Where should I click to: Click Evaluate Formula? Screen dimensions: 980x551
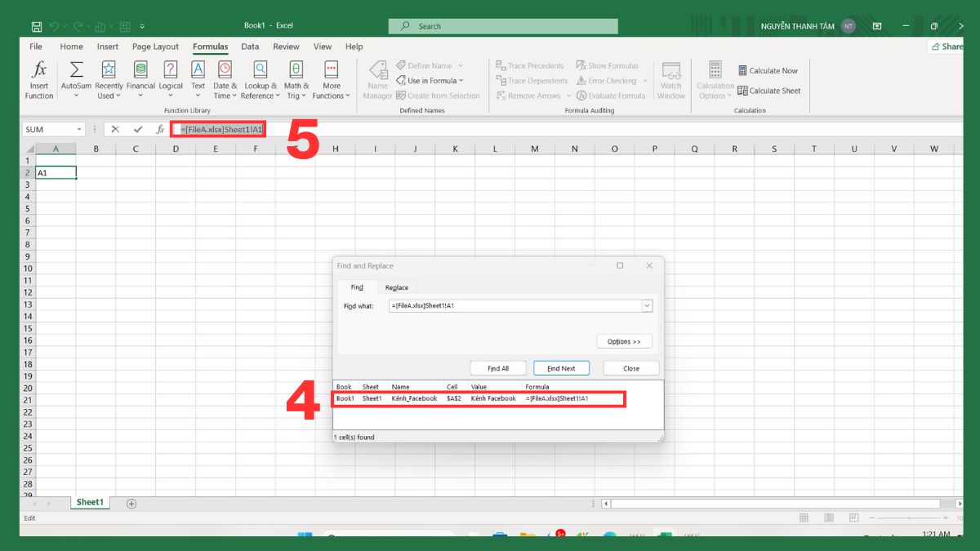(611, 96)
